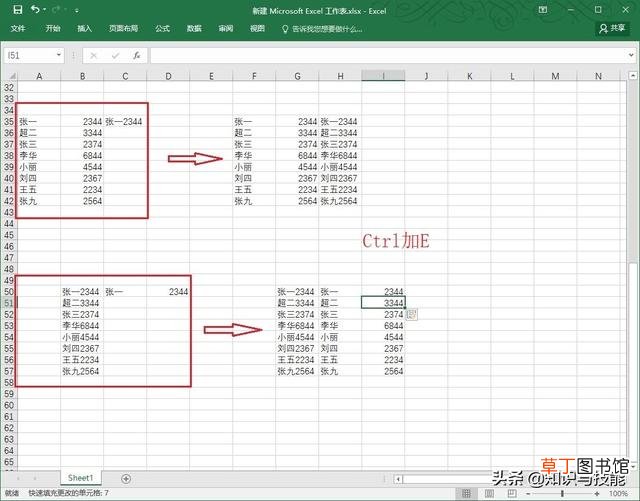Switch to the 页面布局 ribbon tab
Viewport: 640px width, 501px height.
click(x=123, y=28)
